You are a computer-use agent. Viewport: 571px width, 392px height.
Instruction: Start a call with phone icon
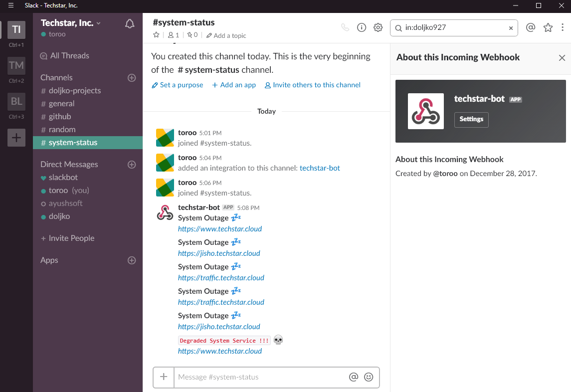click(345, 27)
